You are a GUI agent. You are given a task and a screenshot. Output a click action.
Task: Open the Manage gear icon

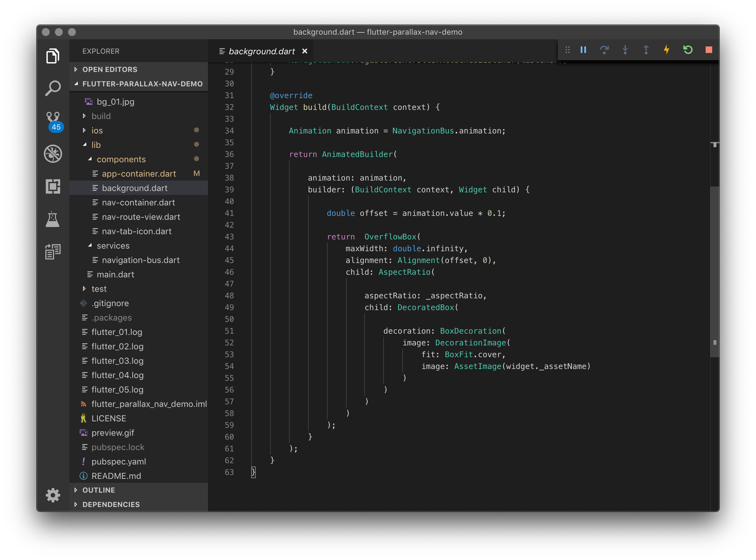pyautogui.click(x=53, y=495)
